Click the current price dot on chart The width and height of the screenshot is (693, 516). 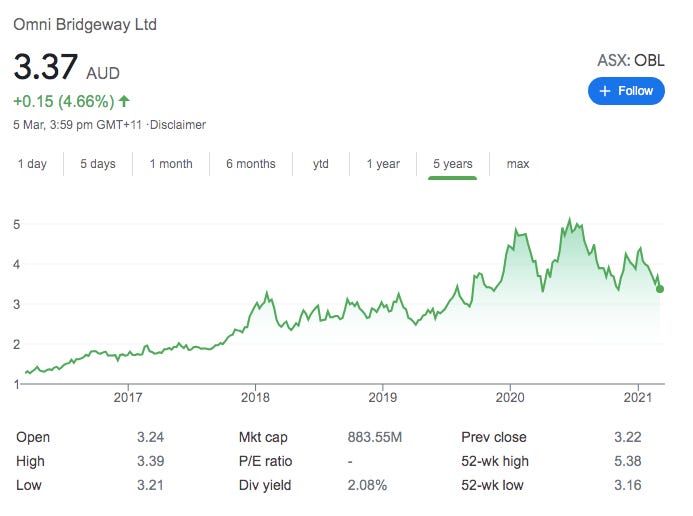(x=660, y=289)
